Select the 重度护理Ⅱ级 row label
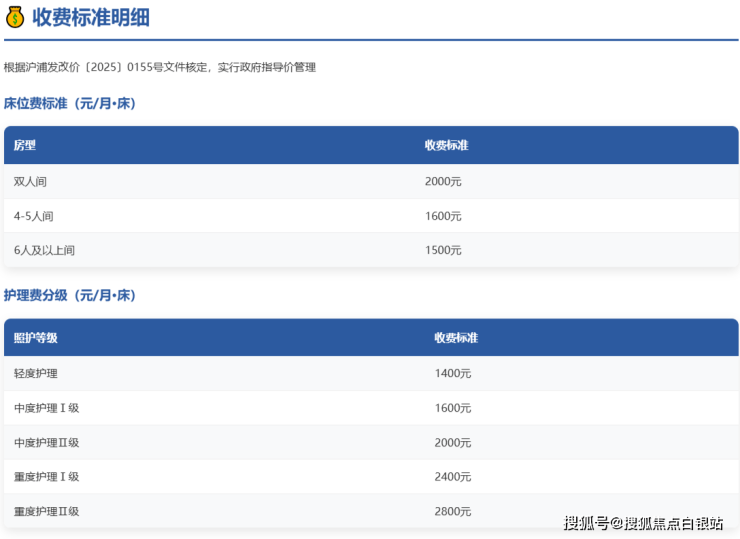 coord(46,511)
